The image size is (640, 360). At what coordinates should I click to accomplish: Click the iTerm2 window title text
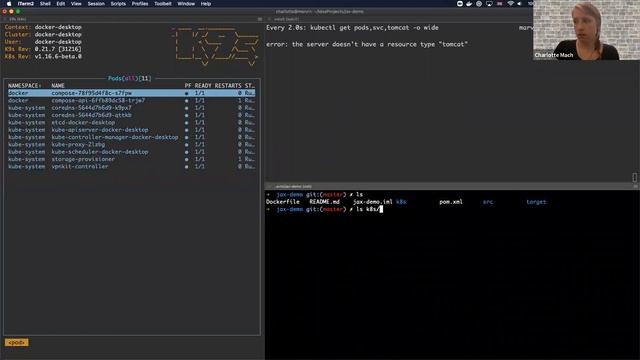[320, 11]
